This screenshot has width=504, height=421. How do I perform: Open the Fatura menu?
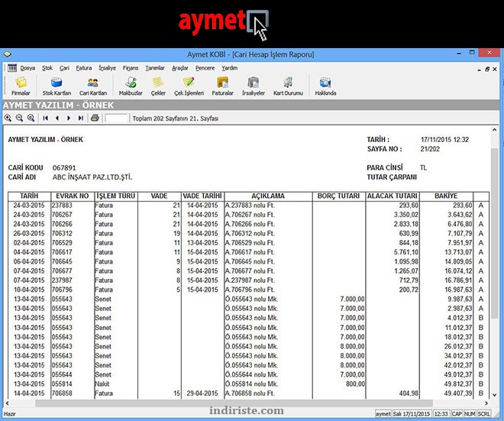[84, 68]
